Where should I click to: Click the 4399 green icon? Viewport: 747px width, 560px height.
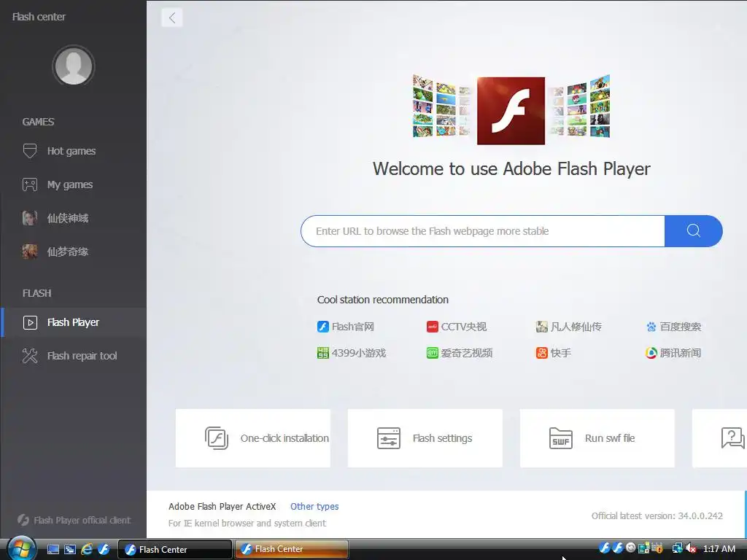(x=323, y=353)
